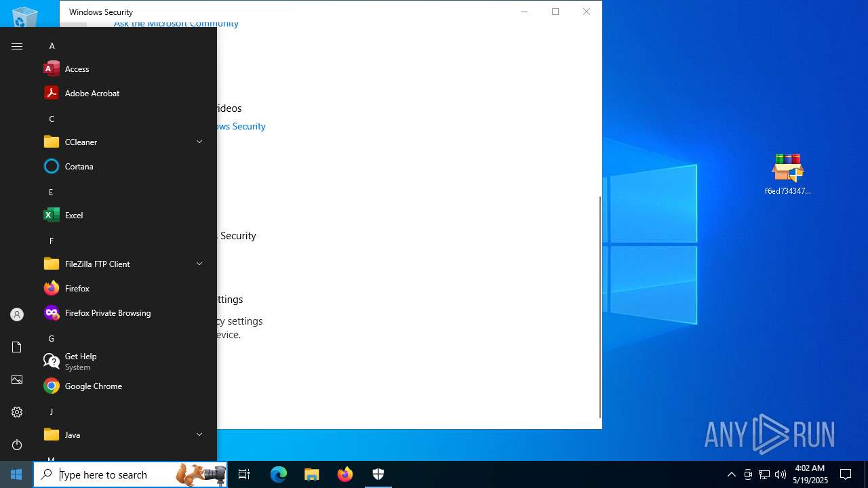Click the Windows Start button
Screen dimensions: 868x488
(x=16, y=474)
